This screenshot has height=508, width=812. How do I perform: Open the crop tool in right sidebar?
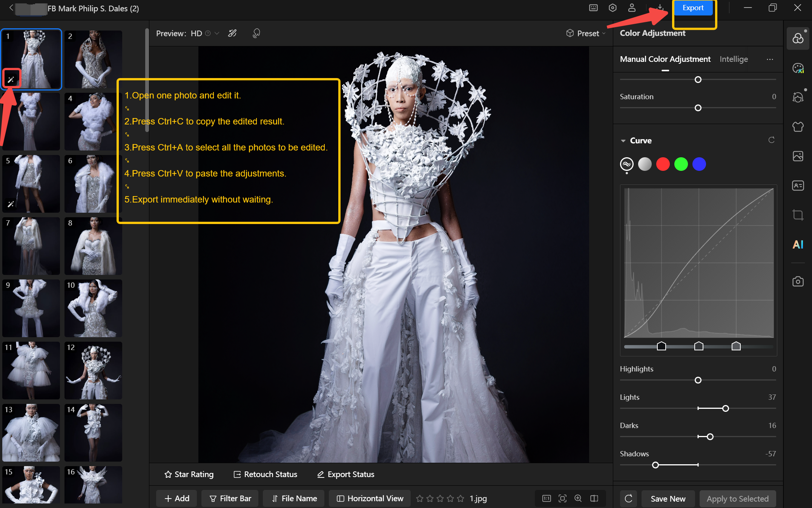click(798, 215)
